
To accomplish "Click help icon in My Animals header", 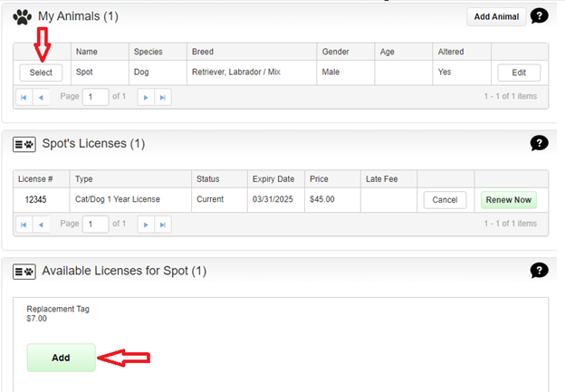I will point(540,16).
